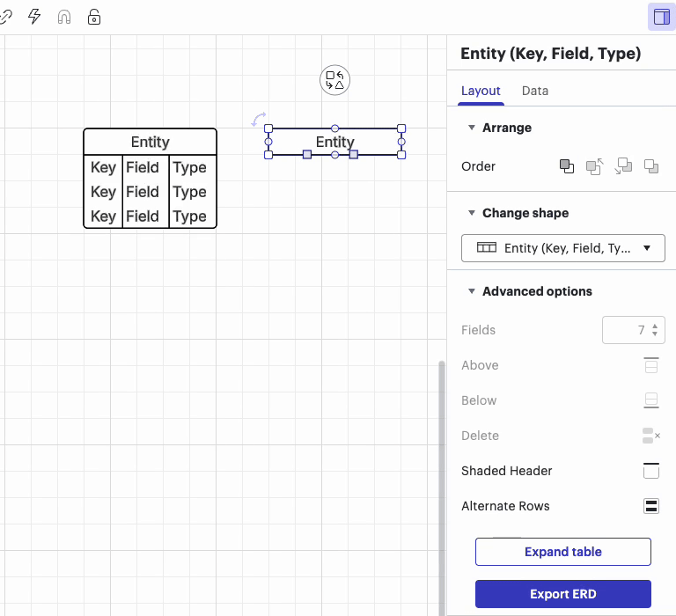The image size is (676, 616).
Task: Open the Entity (Key, Field, Type) shape dropdown
Action: [x=563, y=248]
